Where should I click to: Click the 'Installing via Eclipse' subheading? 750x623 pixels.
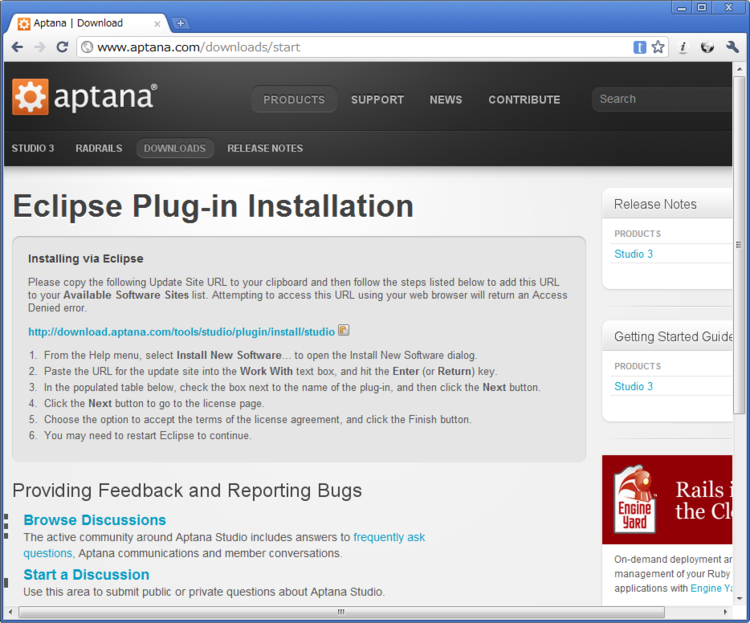pos(86,259)
